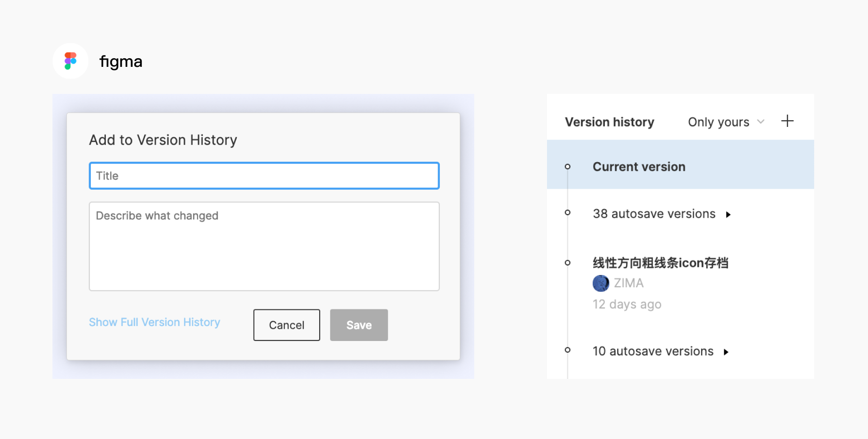
Task: Click the figma wordmark text
Action: pyautogui.click(x=121, y=61)
